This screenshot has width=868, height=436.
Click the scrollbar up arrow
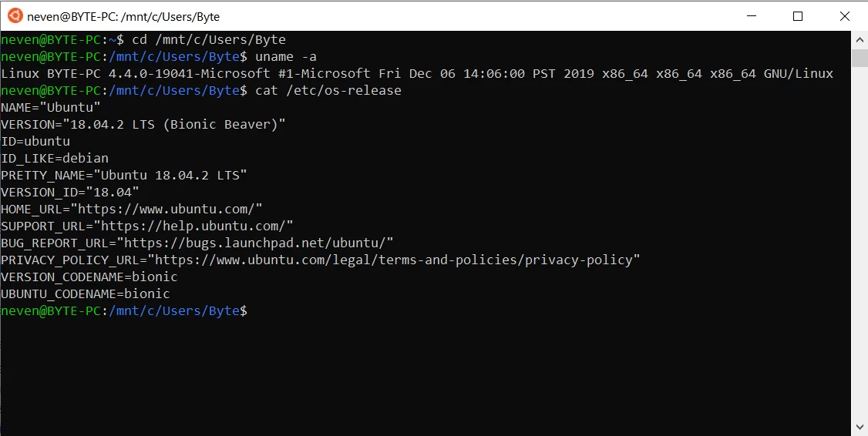860,39
